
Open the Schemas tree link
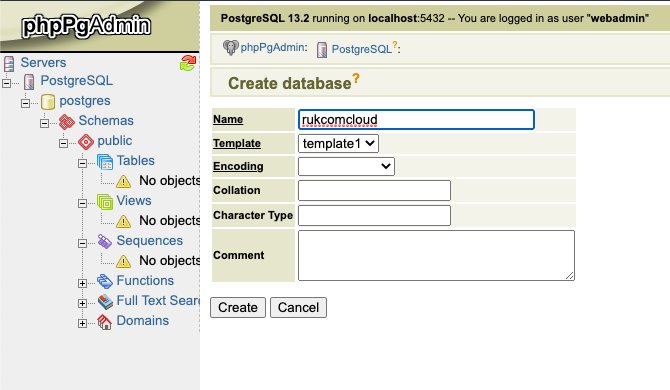(106, 120)
